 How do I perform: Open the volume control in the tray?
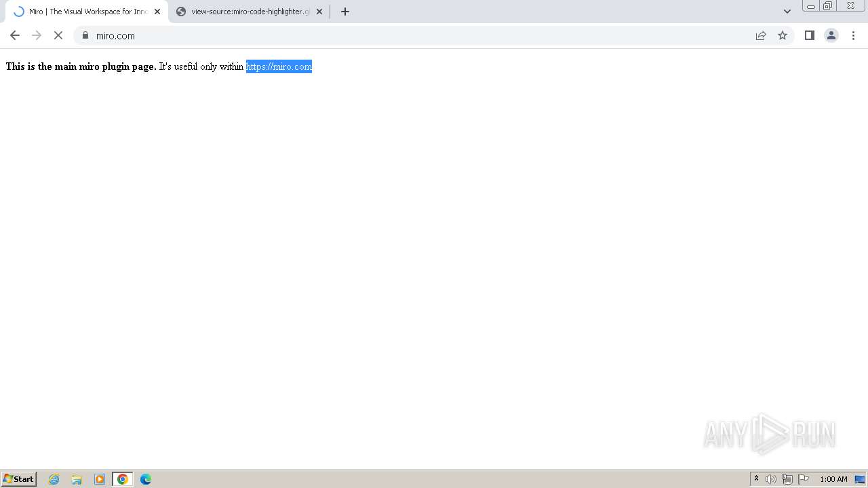click(771, 479)
